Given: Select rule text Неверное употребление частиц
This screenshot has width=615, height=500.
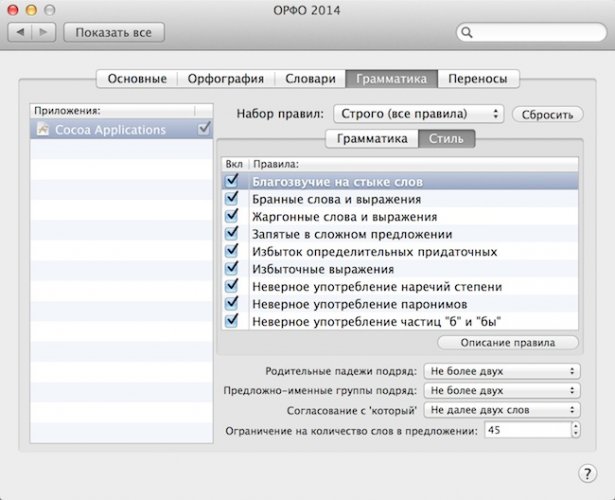Looking at the screenshot, I should coord(377,322).
